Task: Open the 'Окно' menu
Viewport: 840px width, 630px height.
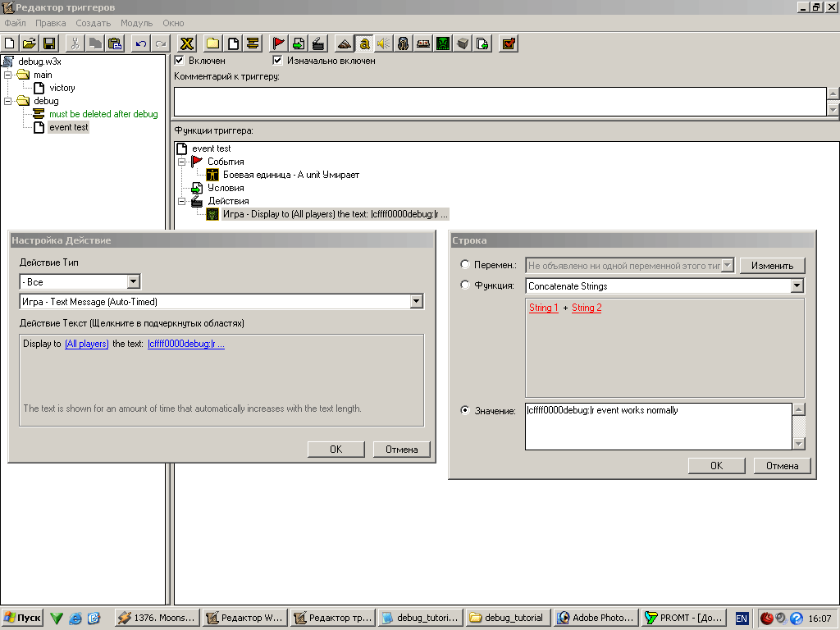Action: click(174, 23)
